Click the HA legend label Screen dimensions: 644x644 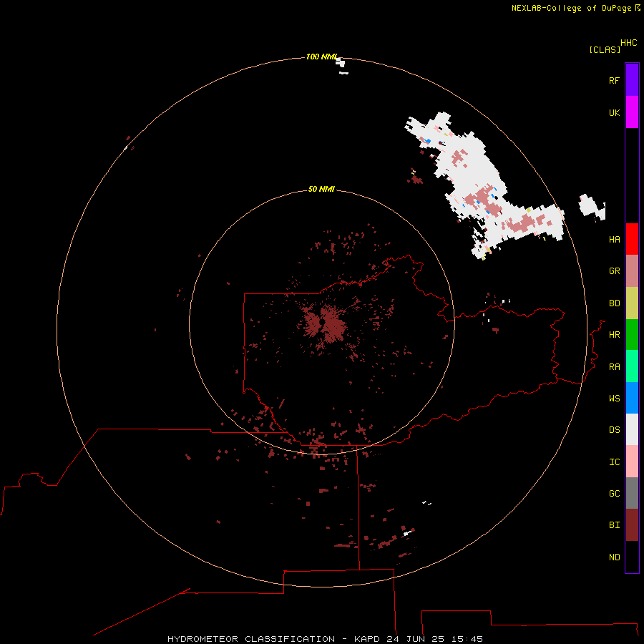[614, 240]
